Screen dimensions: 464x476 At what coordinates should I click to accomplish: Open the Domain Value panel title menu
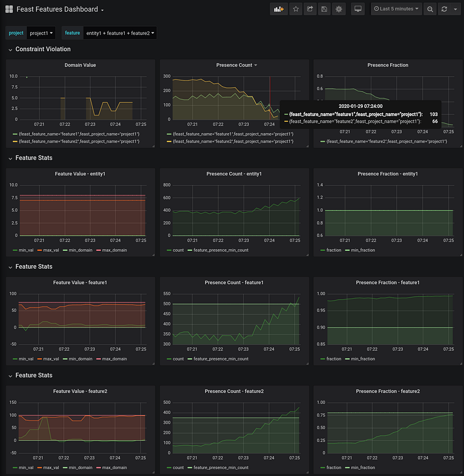coord(80,65)
